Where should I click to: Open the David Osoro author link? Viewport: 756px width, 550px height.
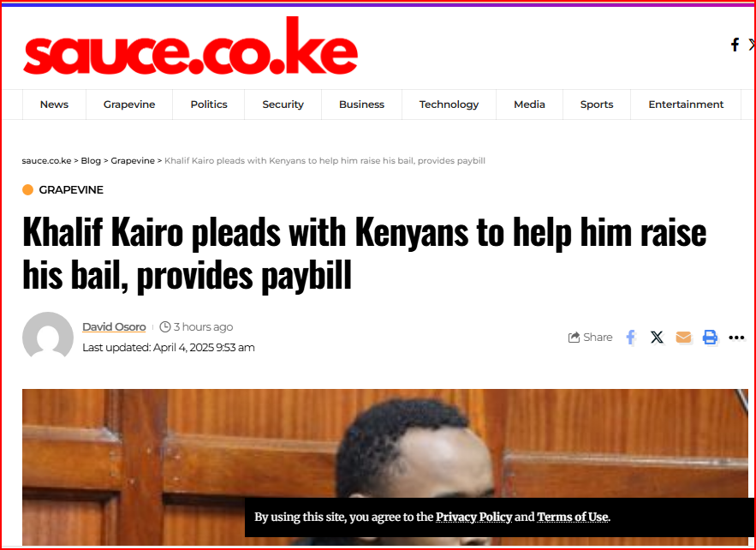pos(114,327)
